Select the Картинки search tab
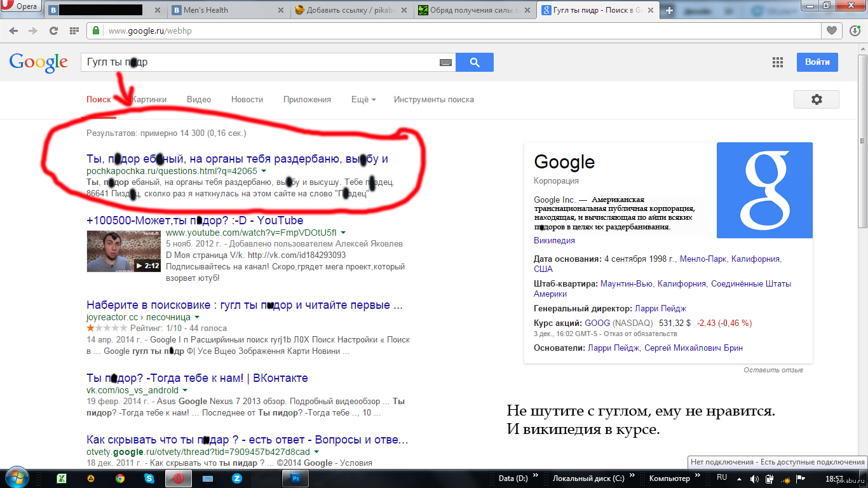 click(149, 100)
